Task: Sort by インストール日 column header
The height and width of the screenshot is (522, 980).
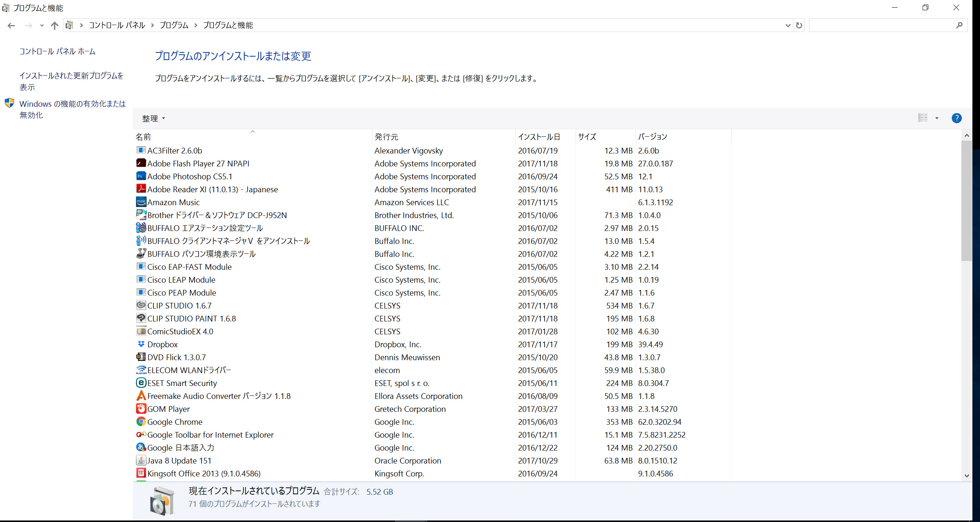Action: click(539, 137)
